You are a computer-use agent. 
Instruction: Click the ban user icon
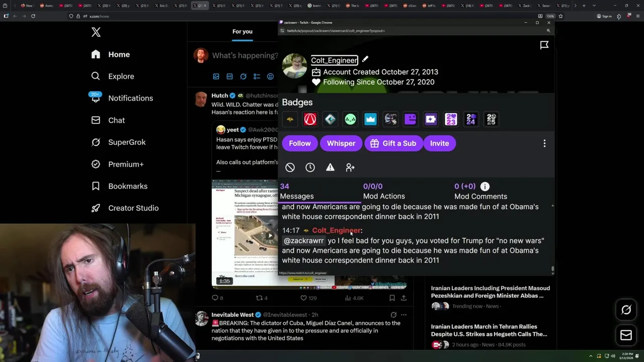coord(290,167)
